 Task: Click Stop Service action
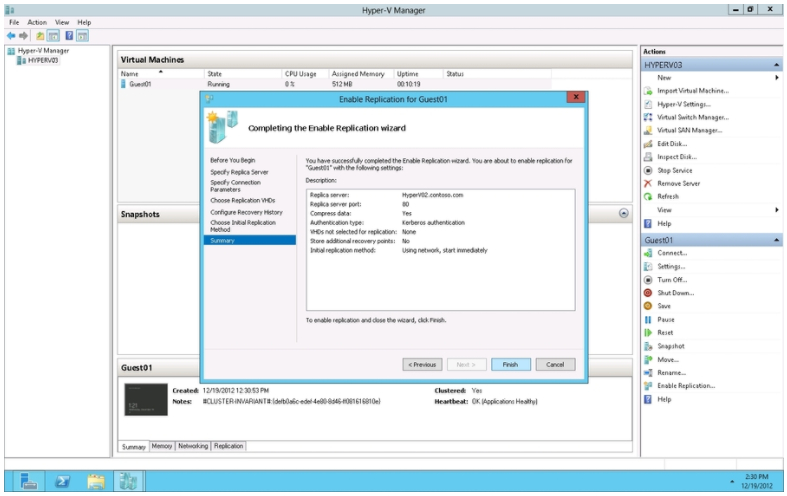coord(675,171)
